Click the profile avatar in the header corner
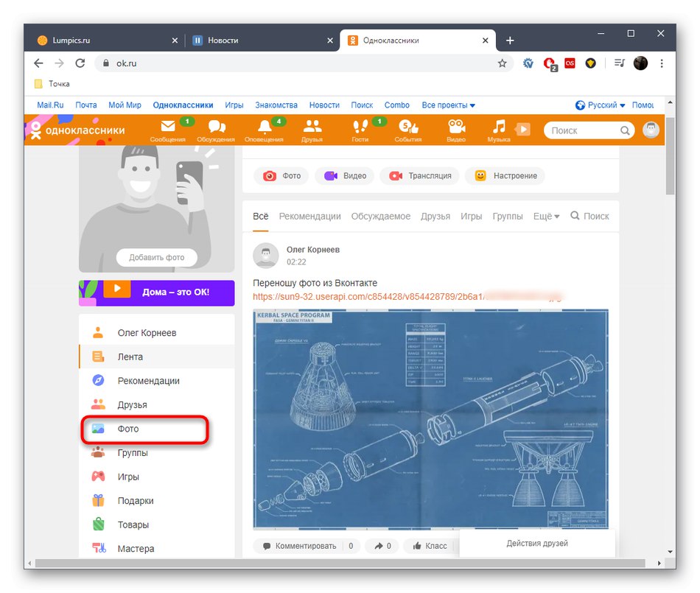This screenshot has width=700, height=593. [651, 130]
